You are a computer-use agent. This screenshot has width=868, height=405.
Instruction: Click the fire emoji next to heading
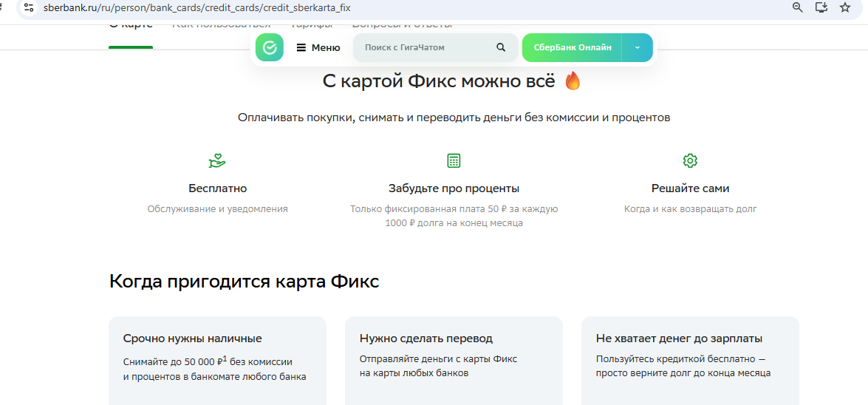[573, 81]
